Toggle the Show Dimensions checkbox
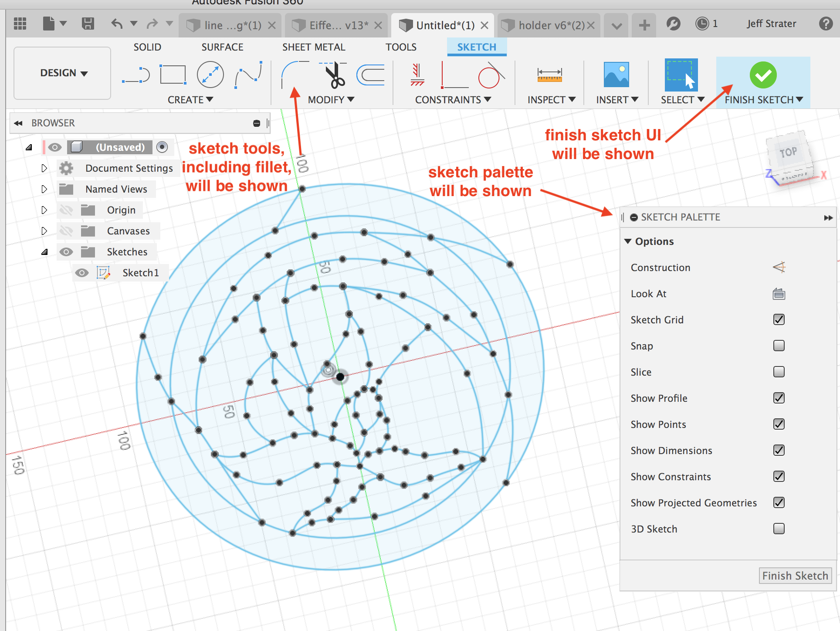The width and height of the screenshot is (840, 631). click(x=779, y=450)
